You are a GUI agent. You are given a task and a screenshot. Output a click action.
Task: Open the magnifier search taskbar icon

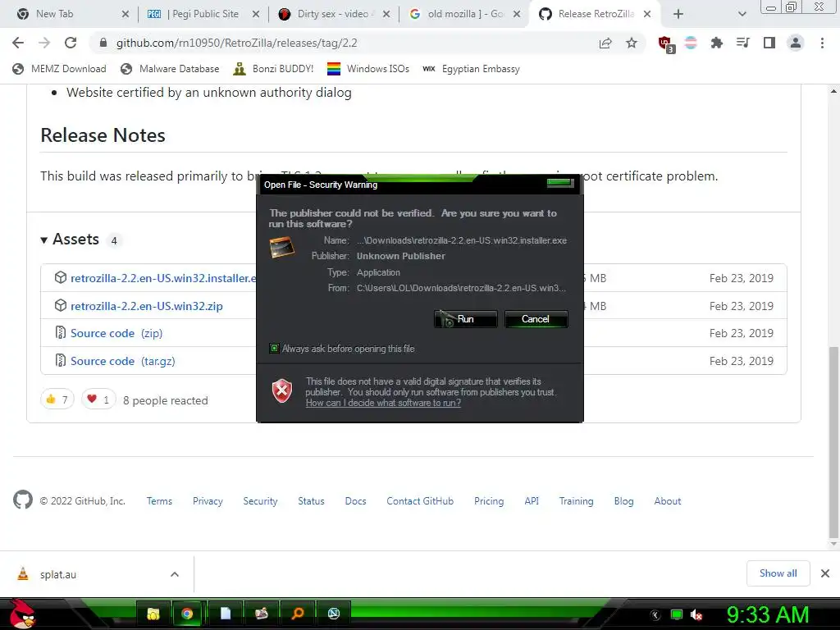coord(298,614)
